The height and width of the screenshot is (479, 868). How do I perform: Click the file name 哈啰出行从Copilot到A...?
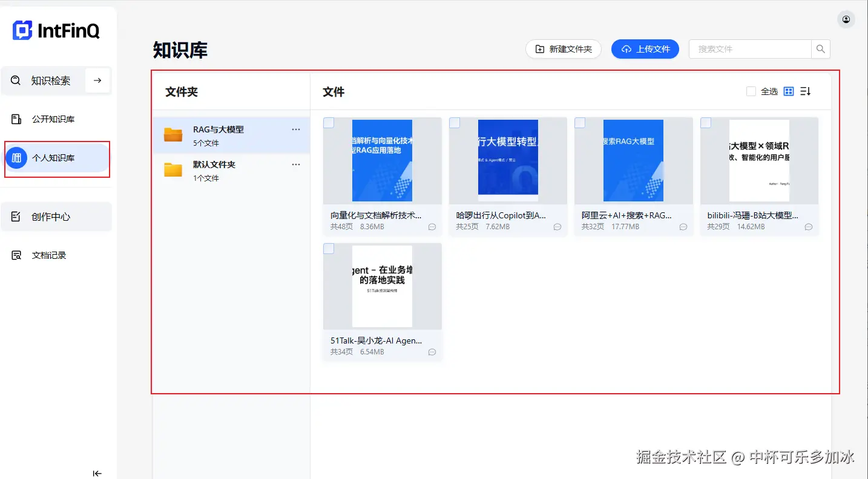pyautogui.click(x=501, y=215)
